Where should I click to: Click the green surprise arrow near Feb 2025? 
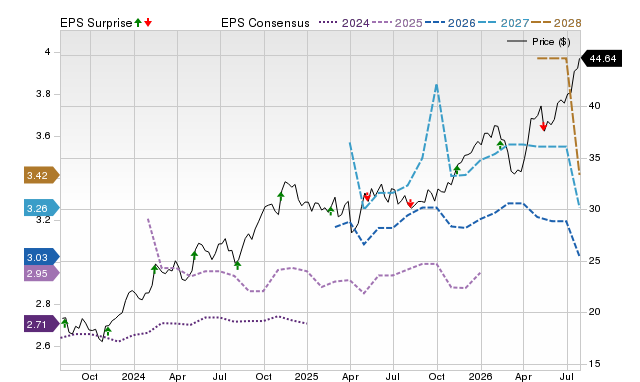pyautogui.click(x=331, y=211)
